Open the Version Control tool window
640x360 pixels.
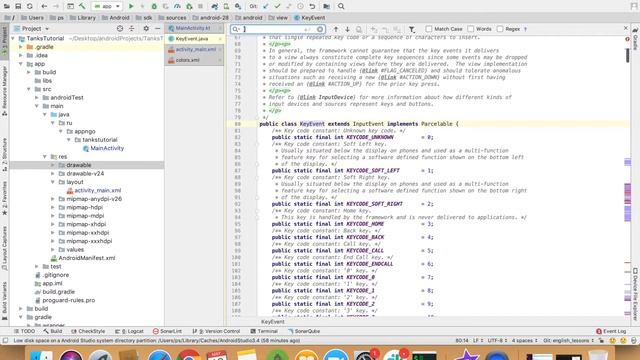click(x=216, y=331)
